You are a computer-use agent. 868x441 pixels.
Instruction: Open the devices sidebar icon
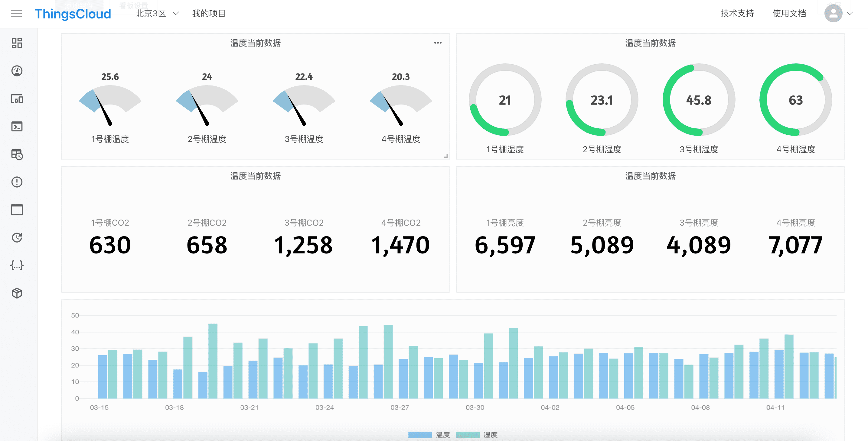[x=17, y=99]
